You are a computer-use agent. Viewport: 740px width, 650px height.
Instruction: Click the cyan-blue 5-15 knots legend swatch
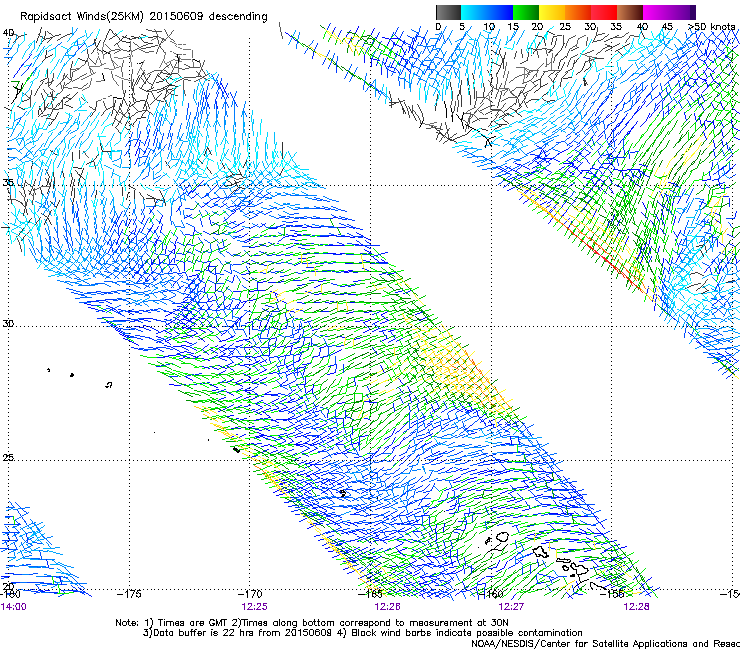click(487, 12)
